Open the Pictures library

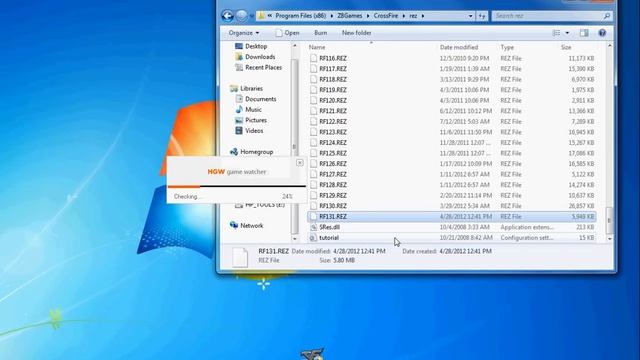251,120
